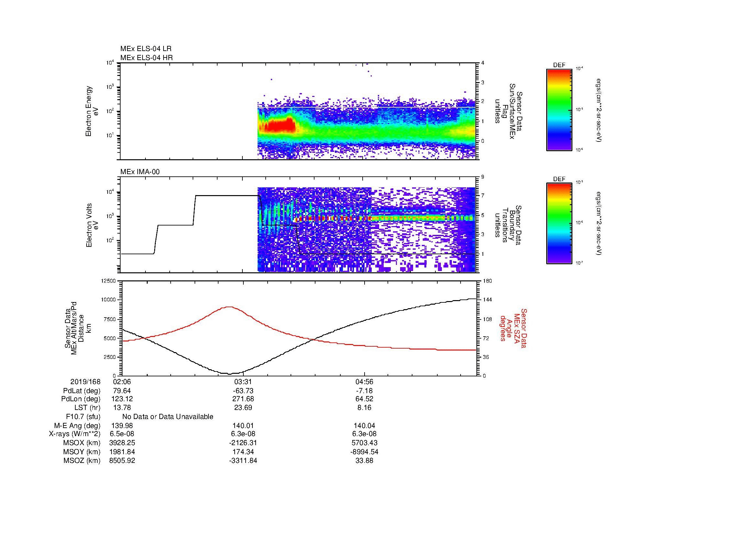The image size is (756, 534).
Task: Click the MSOZ (km) row label
Action: click(82, 461)
